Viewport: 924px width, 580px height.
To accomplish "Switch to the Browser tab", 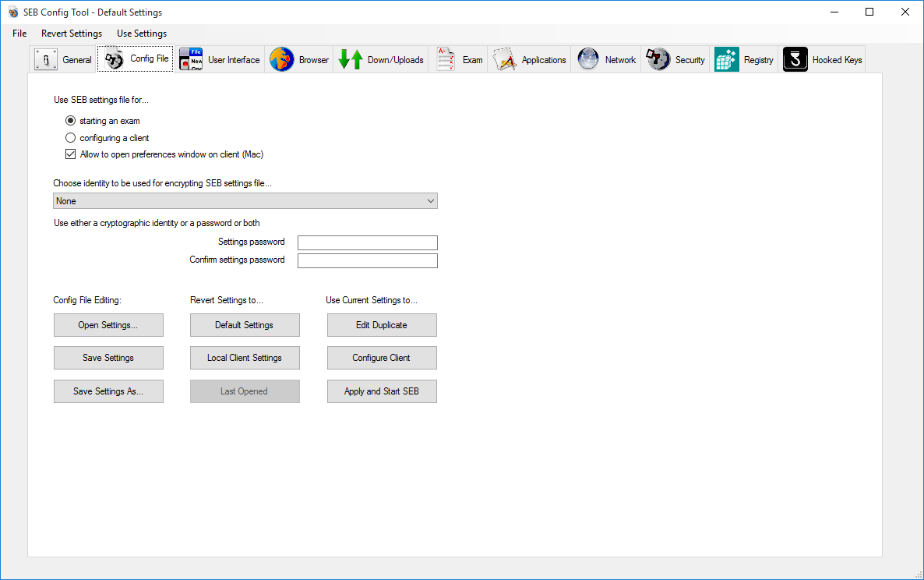I will coord(299,59).
